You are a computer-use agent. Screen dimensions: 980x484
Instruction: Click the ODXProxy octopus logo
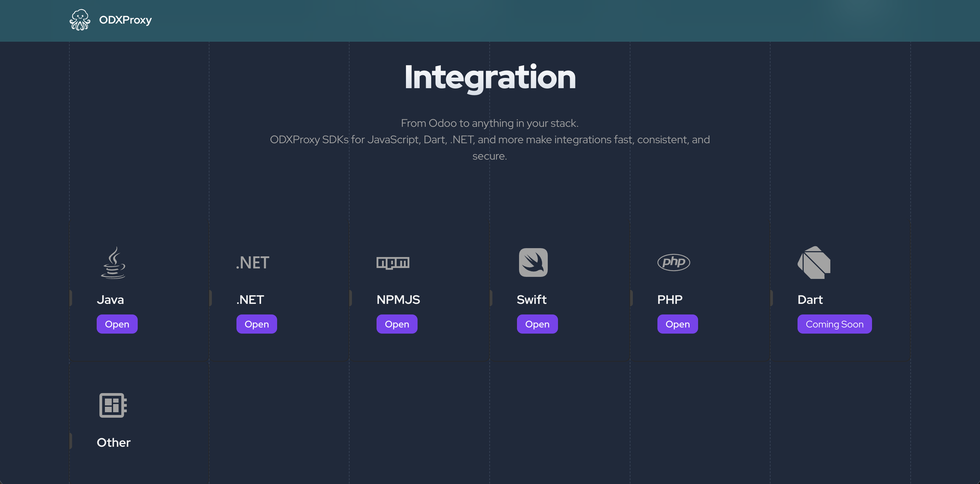pos(80,20)
